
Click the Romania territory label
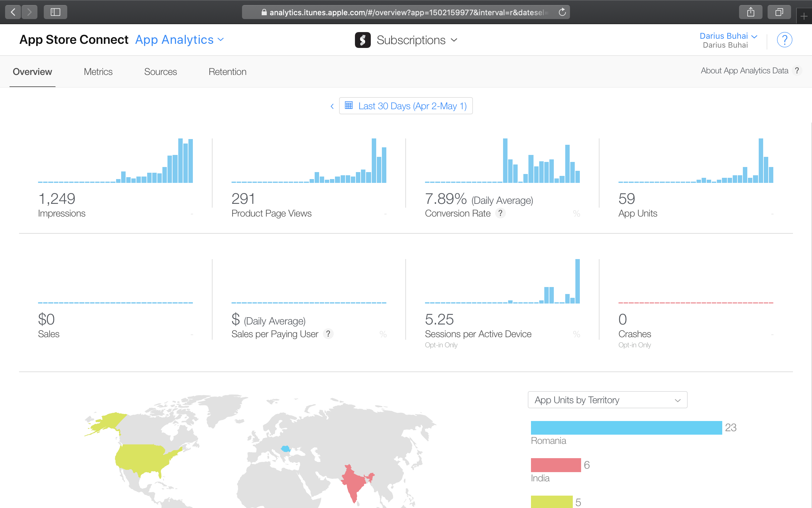(548, 440)
